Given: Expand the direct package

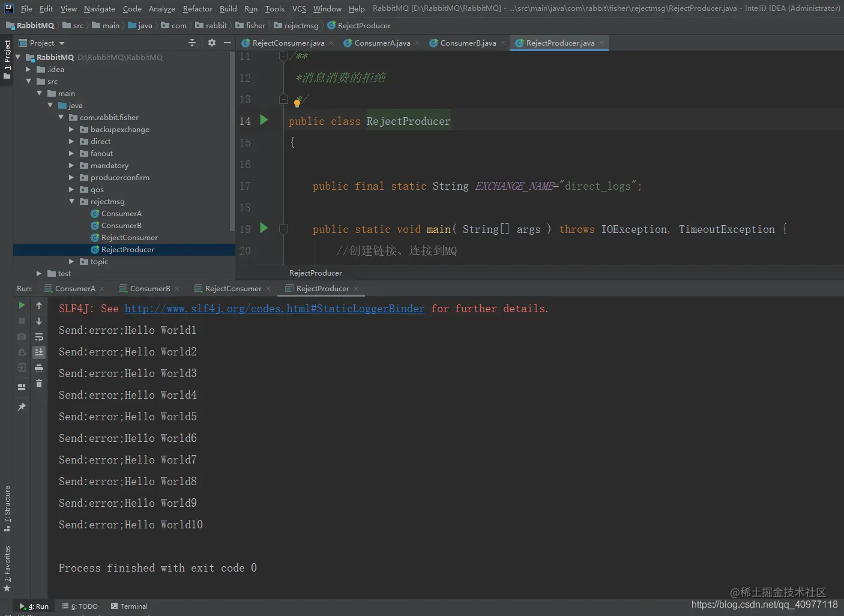Looking at the screenshot, I should click(x=71, y=141).
